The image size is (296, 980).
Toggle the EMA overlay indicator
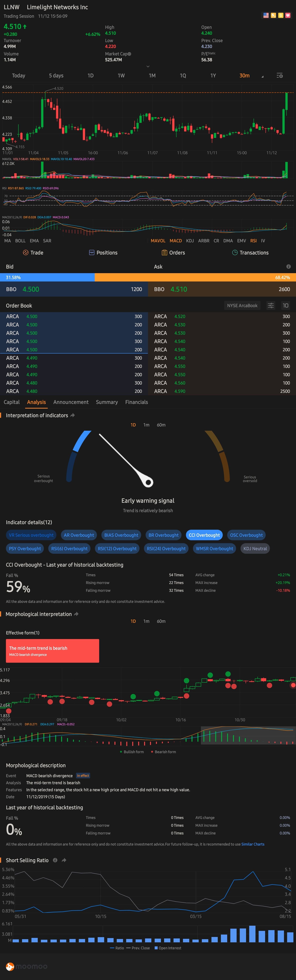coord(34,241)
